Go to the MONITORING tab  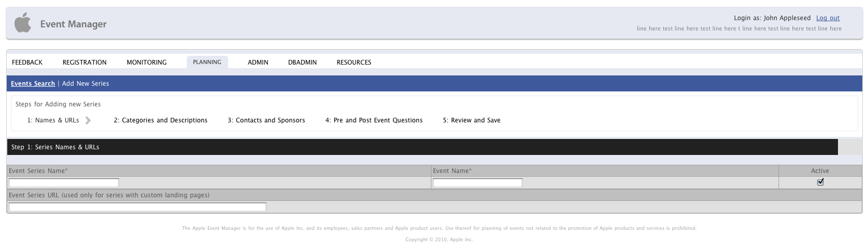click(146, 62)
